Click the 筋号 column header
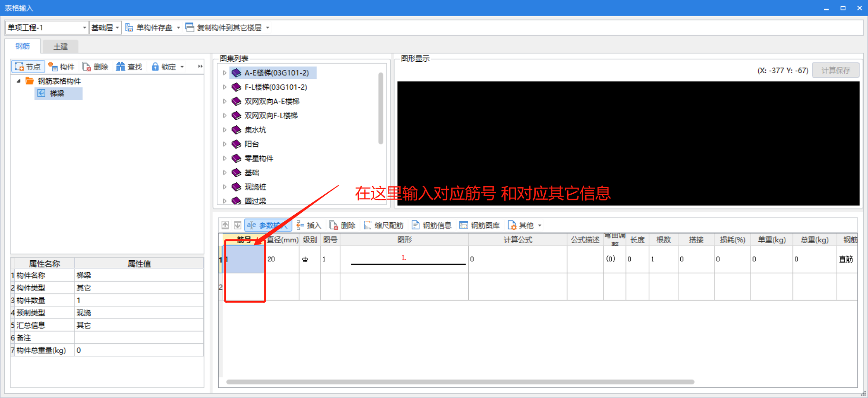This screenshot has height=398, width=868. (244, 240)
